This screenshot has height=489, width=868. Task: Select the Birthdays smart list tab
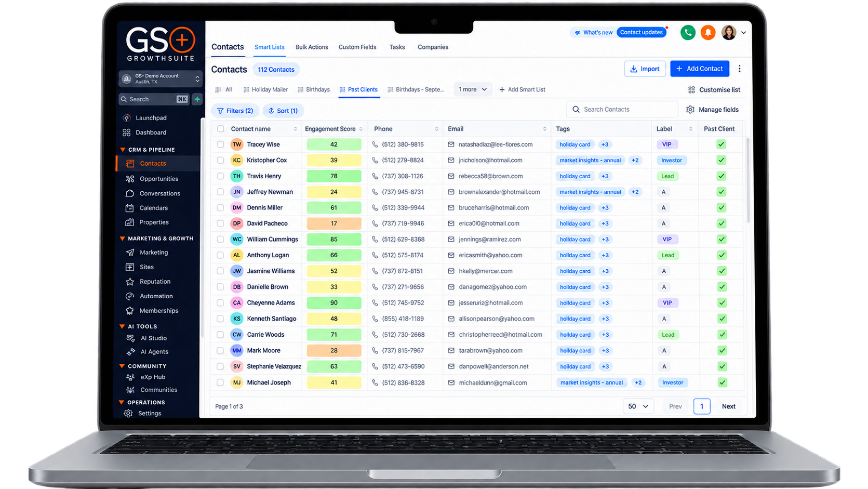pos(314,89)
